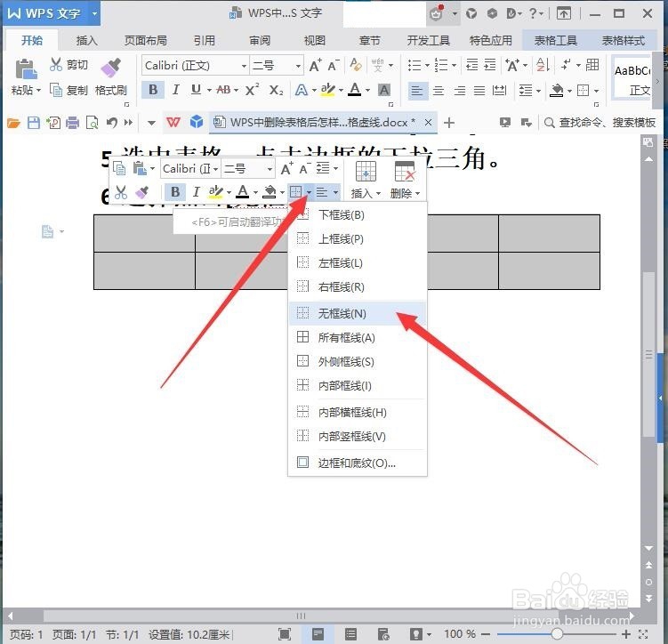Toggle Underline in the main ribbon
The width and height of the screenshot is (668, 644).
pos(196,90)
